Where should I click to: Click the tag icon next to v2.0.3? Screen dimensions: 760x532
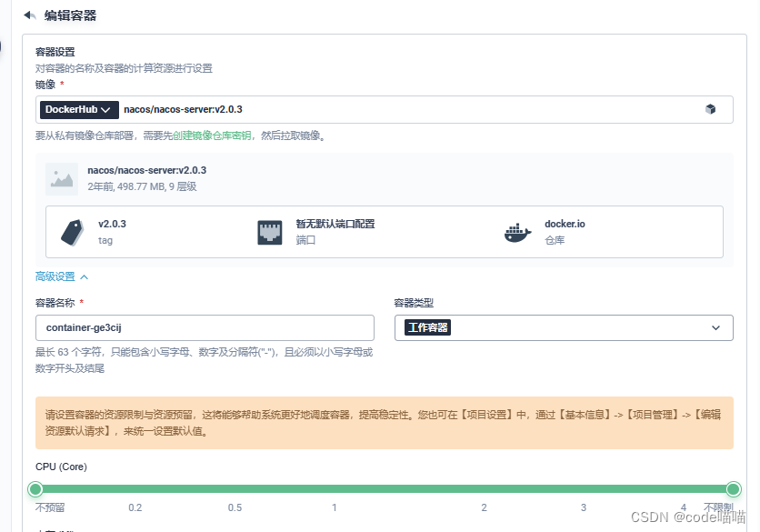click(x=73, y=232)
